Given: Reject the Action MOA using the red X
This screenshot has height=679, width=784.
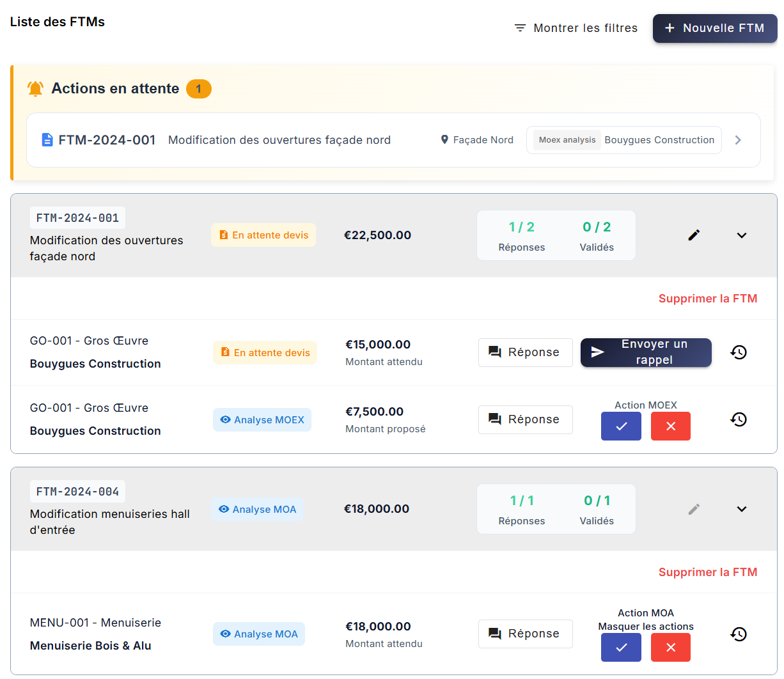Looking at the screenshot, I should tap(670, 647).
